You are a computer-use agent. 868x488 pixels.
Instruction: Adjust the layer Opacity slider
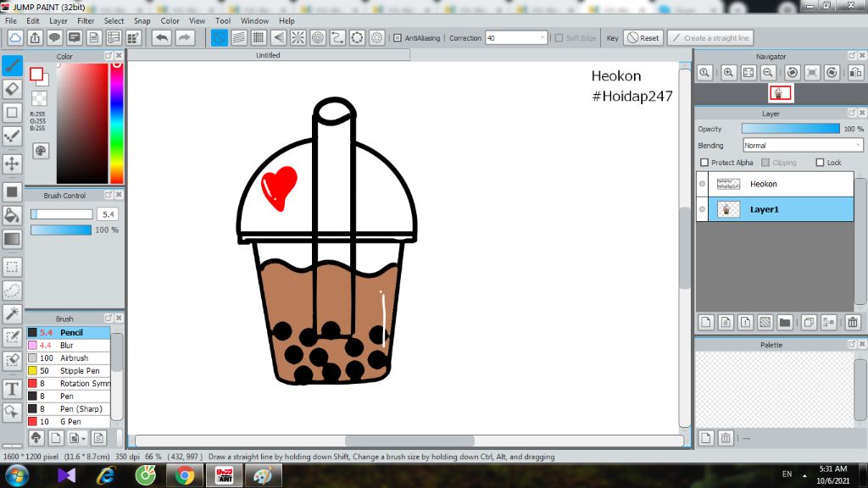tap(791, 129)
